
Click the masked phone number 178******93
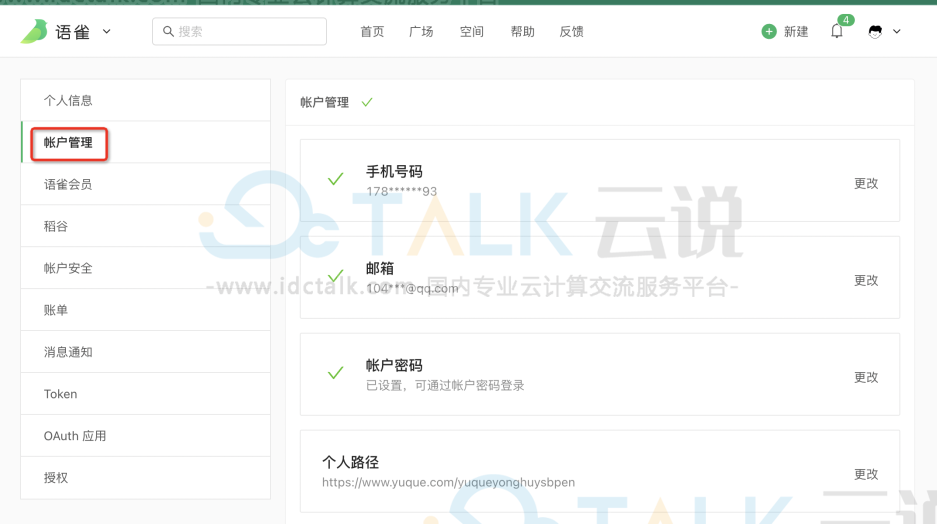click(402, 191)
